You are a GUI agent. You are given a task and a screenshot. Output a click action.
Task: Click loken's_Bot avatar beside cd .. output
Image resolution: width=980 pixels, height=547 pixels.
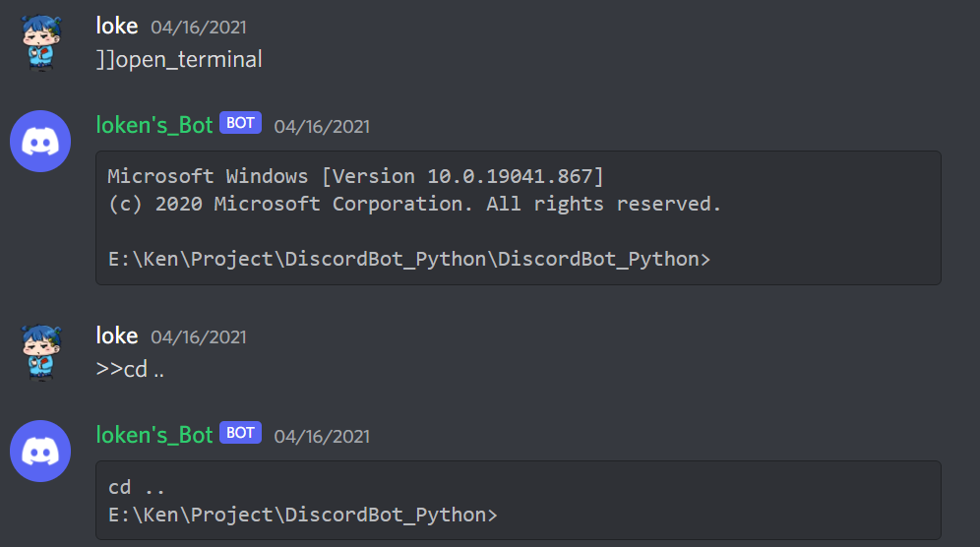click(x=40, y=451)
